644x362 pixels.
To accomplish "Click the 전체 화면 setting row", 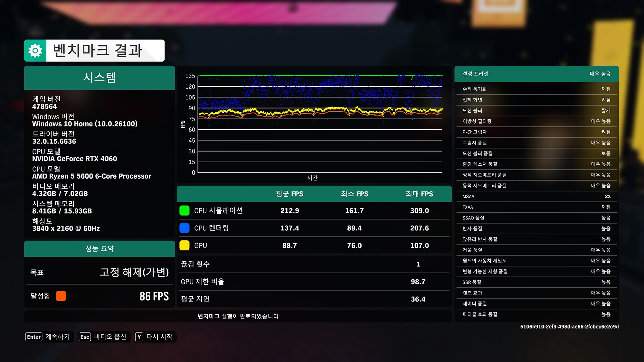I will point(536,100).
